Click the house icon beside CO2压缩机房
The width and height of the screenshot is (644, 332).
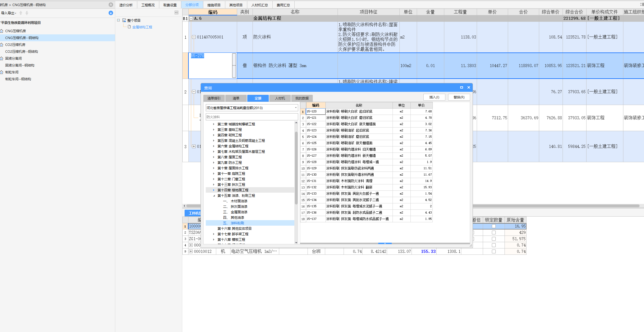pyautogui.click(x=2, y=45)
